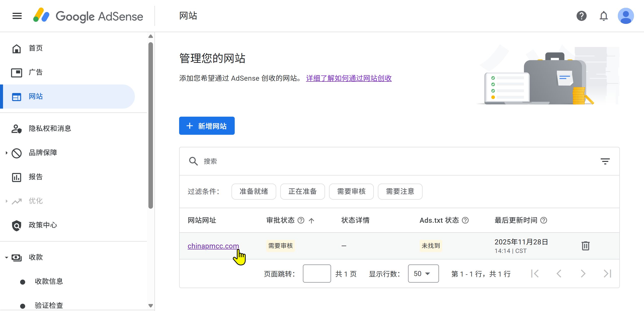This screenshot has width=644, height=311.
Task: Delete chinapmcc.com with the trash icon
Action: (x=585, y=246)
